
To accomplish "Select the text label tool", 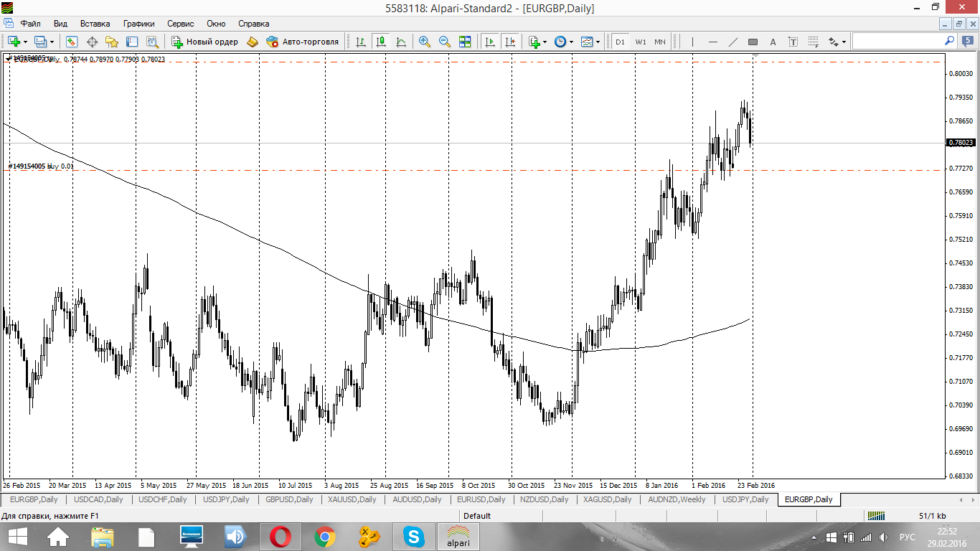I will 793,42.
